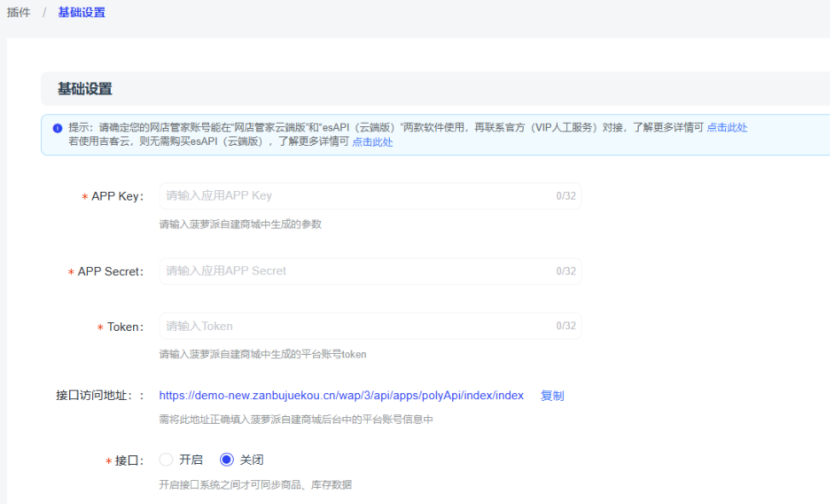Click the info icon in the hint banner
The width and height of the screenshot is (830, 504).
click(57, 128)
